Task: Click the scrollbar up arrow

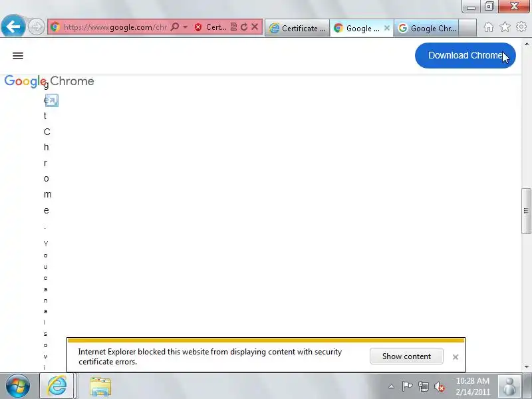Action: [526, 44]
